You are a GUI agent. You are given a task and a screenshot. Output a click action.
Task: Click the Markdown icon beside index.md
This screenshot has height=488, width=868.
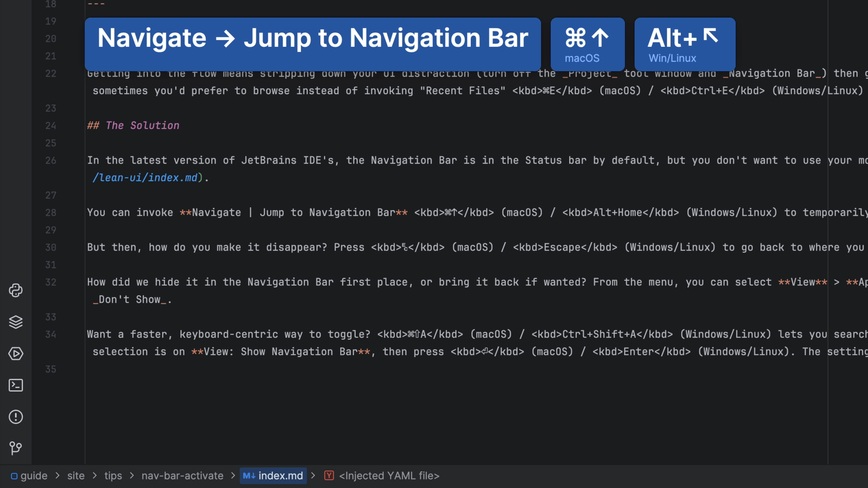coord(249,476)
